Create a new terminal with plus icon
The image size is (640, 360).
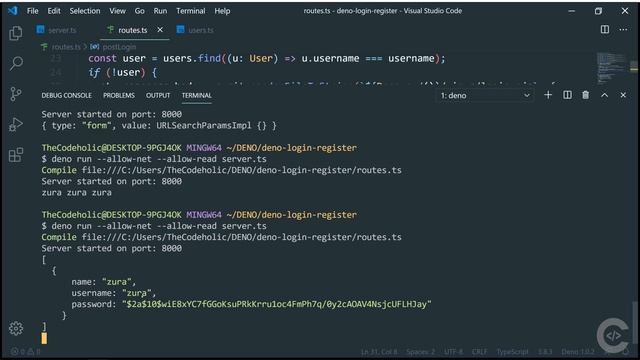pos(548,95)
